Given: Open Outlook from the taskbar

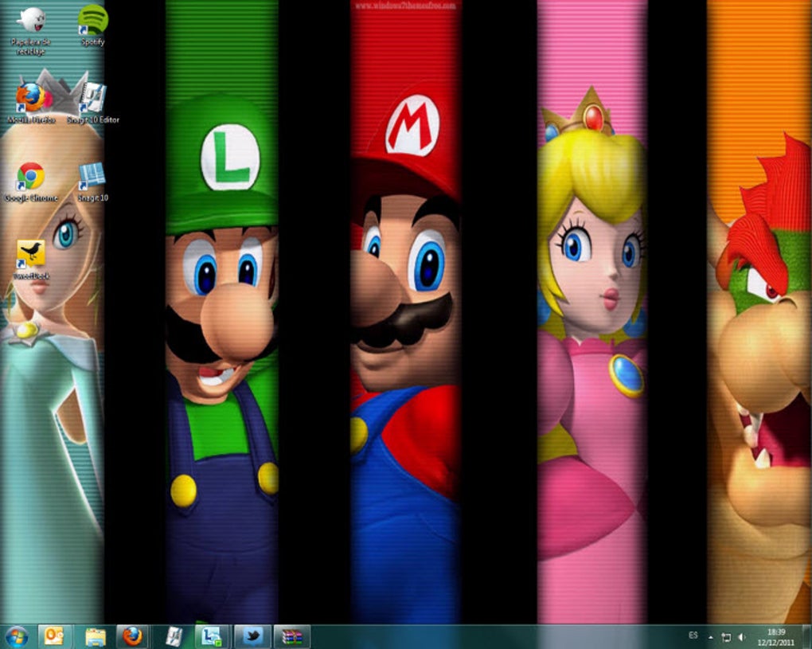Looking at the screenshot, I should pos(54,636).
